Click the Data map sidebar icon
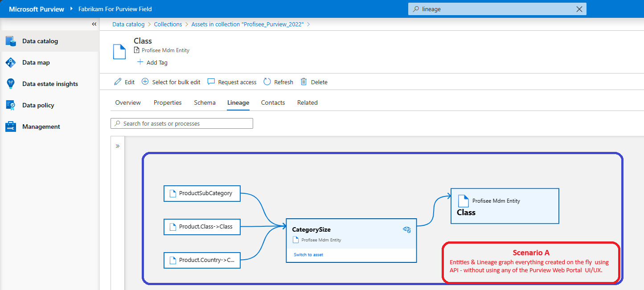Viewport: 644px width, 290px height. pyautogui.click(x=11, y=62)
